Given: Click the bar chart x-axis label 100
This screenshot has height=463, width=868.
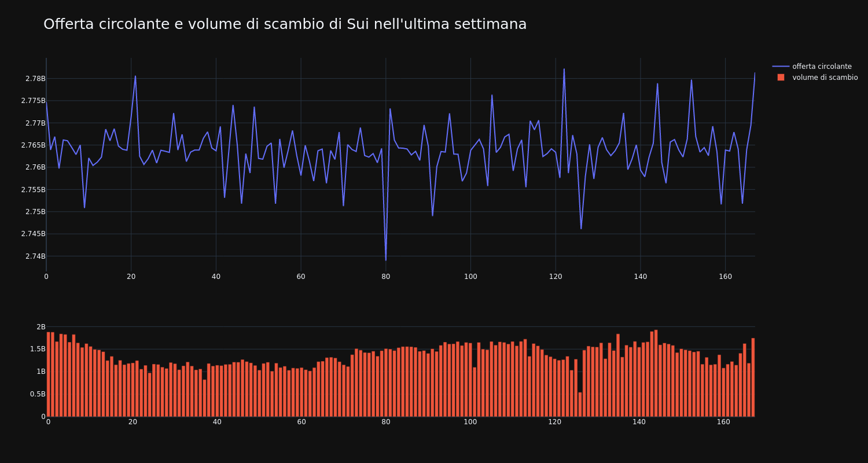Looking at the screenshot, I should point(470,422).
